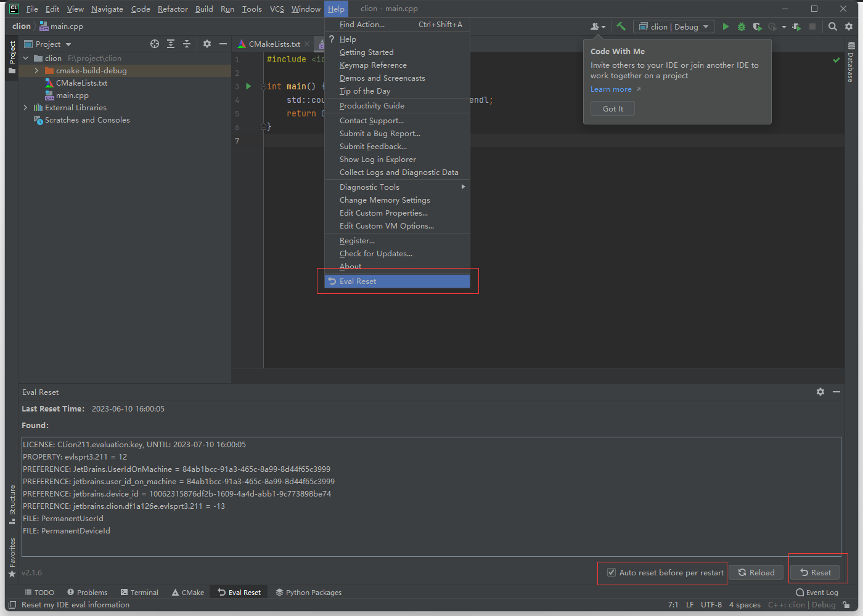Expand External Libraries node
This screenshot has height=616, width=863.
(x=25, y=108)
